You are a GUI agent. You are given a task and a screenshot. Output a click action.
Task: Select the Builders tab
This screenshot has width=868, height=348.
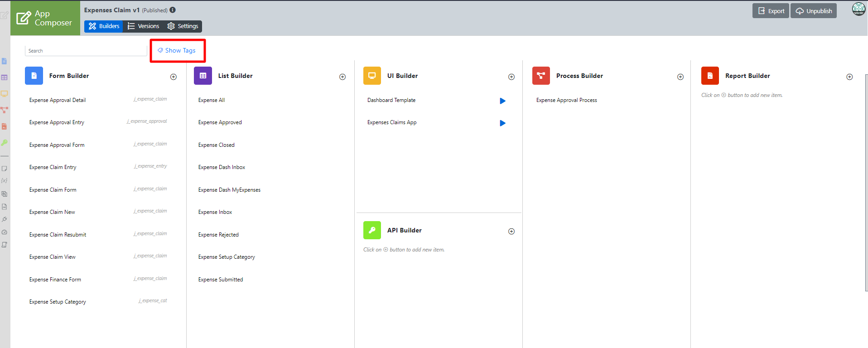pos(104,26)
